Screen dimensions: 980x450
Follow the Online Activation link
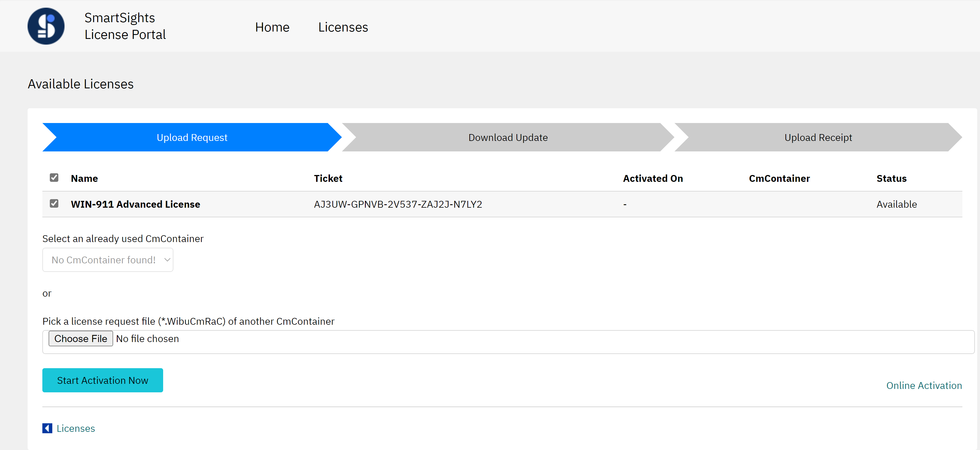(923, 385)
